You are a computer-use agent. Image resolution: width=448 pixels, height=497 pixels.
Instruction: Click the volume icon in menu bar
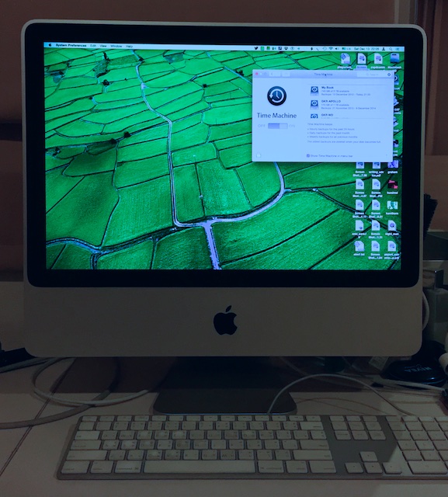coord(337,49)
